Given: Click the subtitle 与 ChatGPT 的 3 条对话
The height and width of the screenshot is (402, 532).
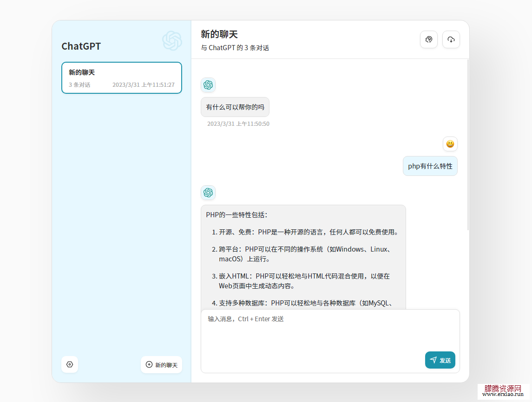Looking at the screenshot, I should pos(235,48).
